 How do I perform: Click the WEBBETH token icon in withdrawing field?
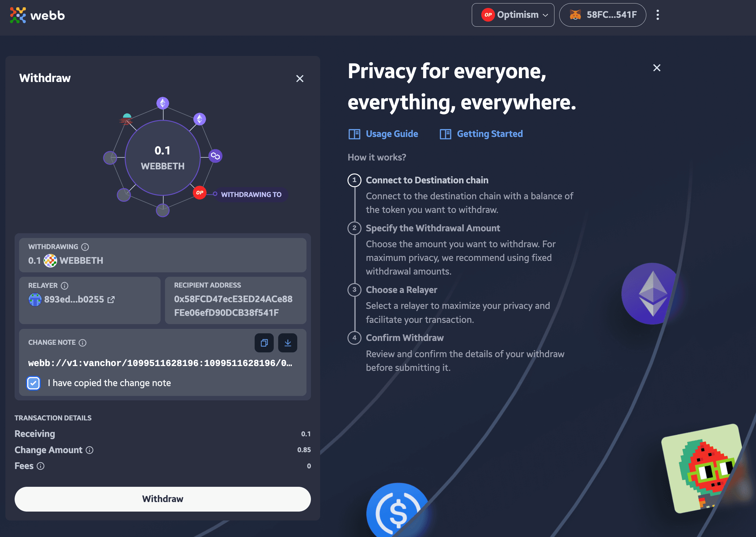[51, 260]
